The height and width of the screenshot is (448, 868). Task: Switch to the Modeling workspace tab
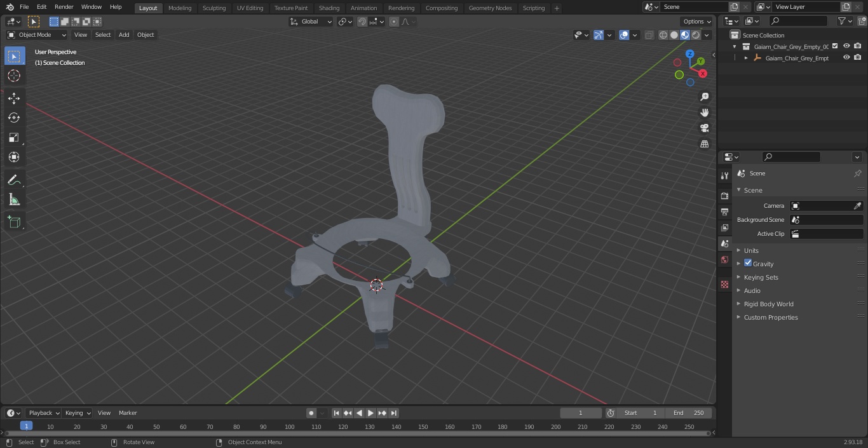180,8
